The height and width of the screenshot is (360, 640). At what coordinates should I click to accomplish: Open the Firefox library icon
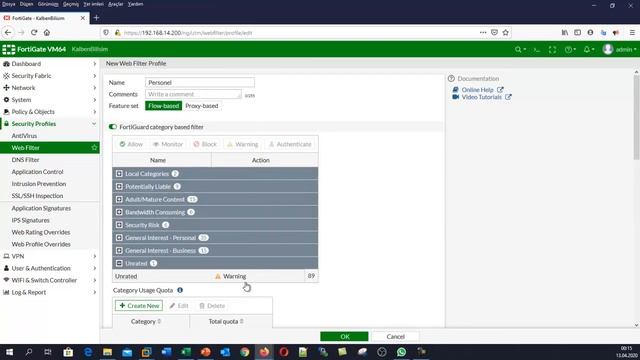point(565,32)
